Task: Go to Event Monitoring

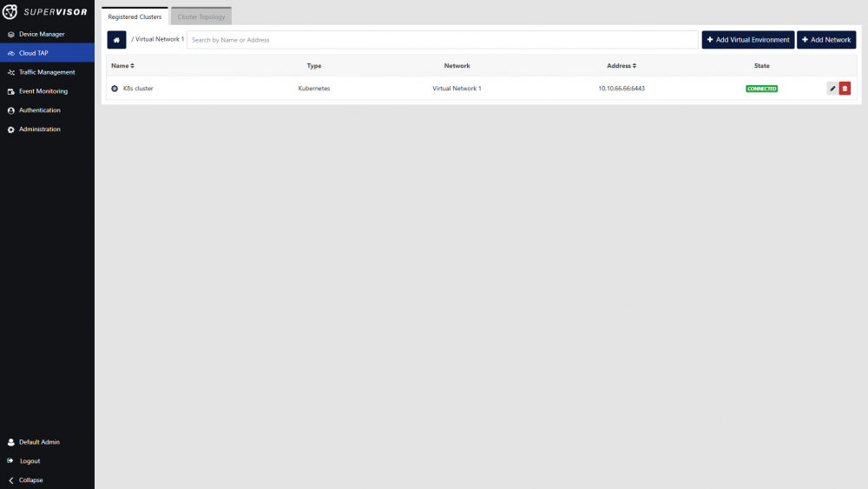Action: click(x=43, y=91)
